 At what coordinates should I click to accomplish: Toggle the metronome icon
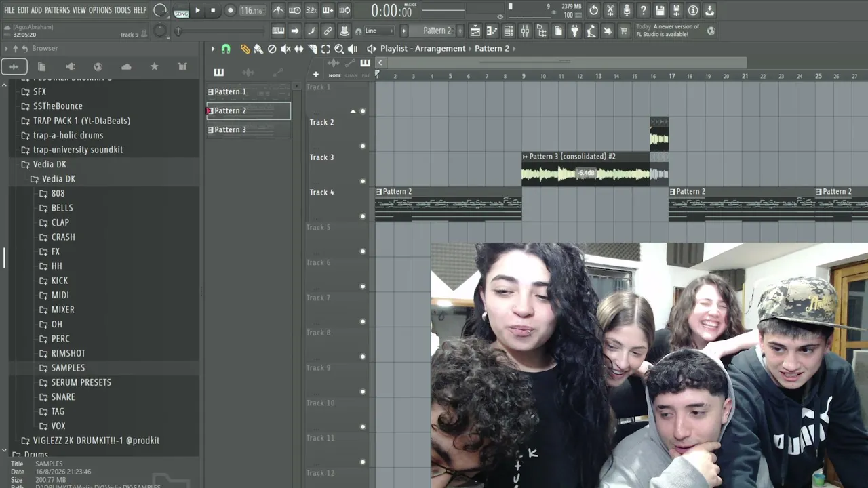click(278, 10)
